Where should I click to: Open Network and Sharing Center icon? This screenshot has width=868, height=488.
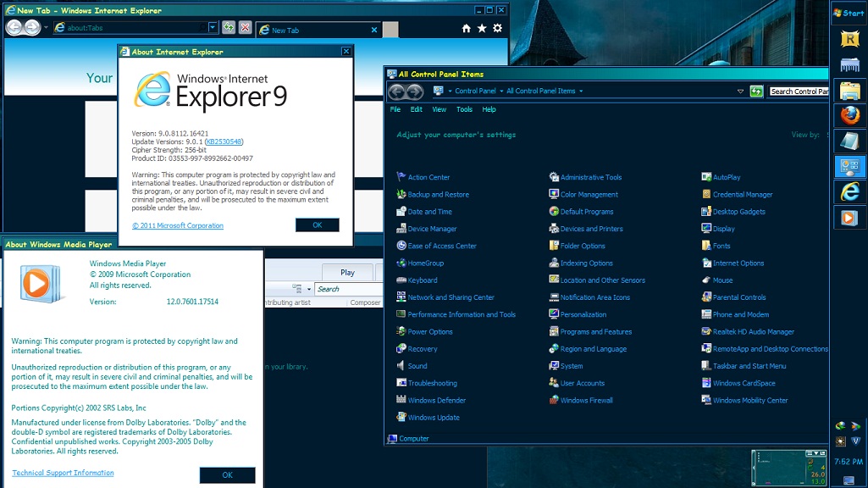click(401, 297)
